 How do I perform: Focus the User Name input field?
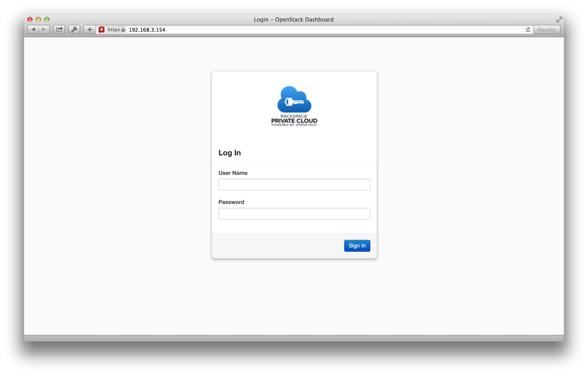pos(294,185)
